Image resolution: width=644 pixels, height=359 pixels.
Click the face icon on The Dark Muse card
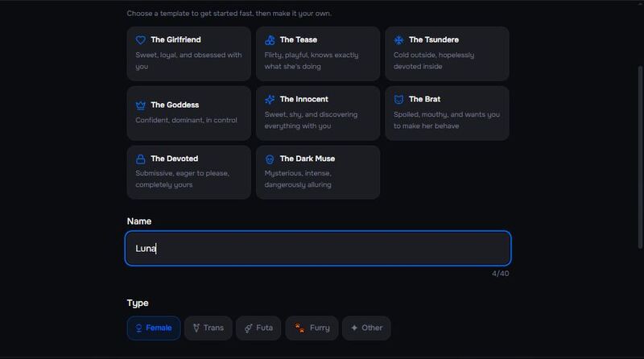pos(270,159)
